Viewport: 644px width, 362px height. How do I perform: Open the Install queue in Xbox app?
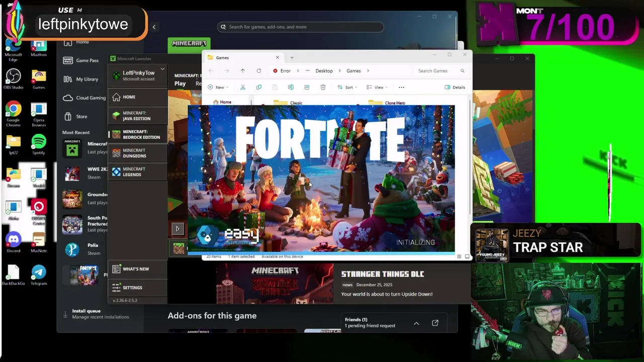[97, 314]
